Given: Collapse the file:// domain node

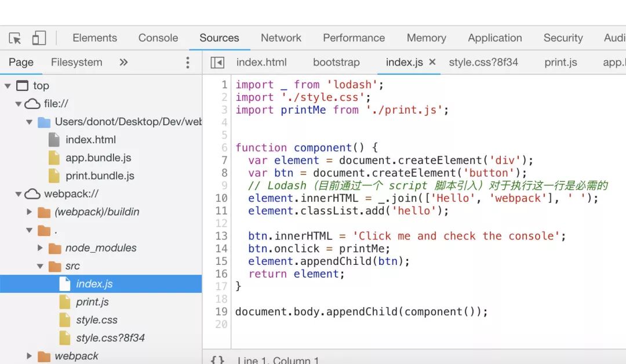Looking at the screenshot, I should (19, 104).
